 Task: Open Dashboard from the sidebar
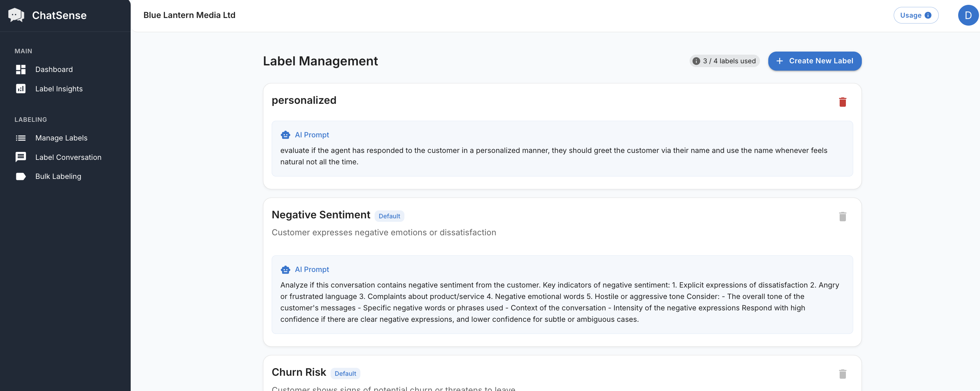pyautogui.click(x=54, y=70)
